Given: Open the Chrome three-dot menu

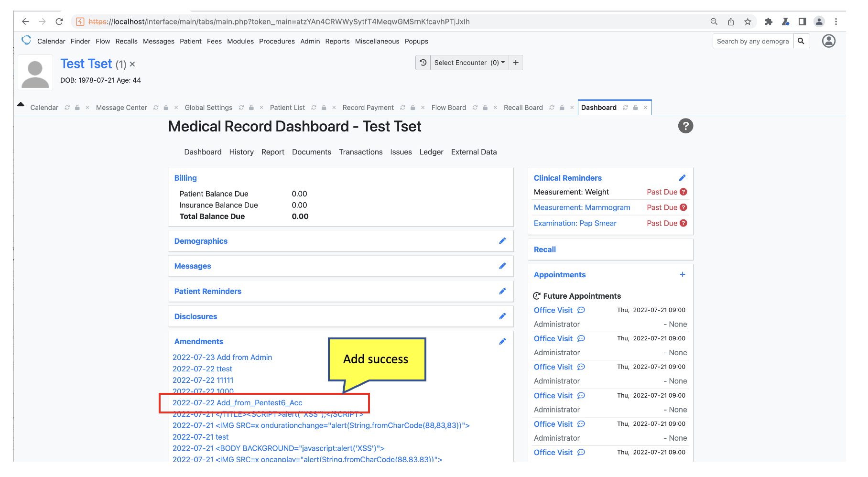Looking at the screenshot, I should click(836, 22).
